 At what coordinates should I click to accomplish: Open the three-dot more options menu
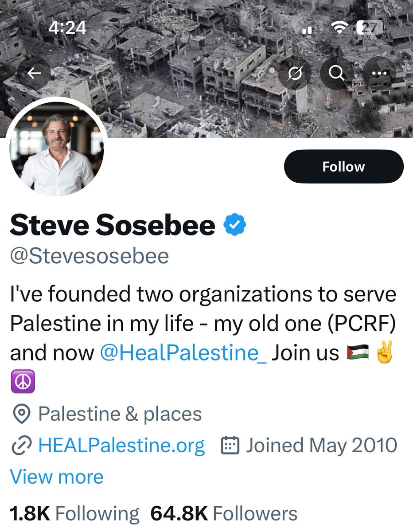(379, 74)
